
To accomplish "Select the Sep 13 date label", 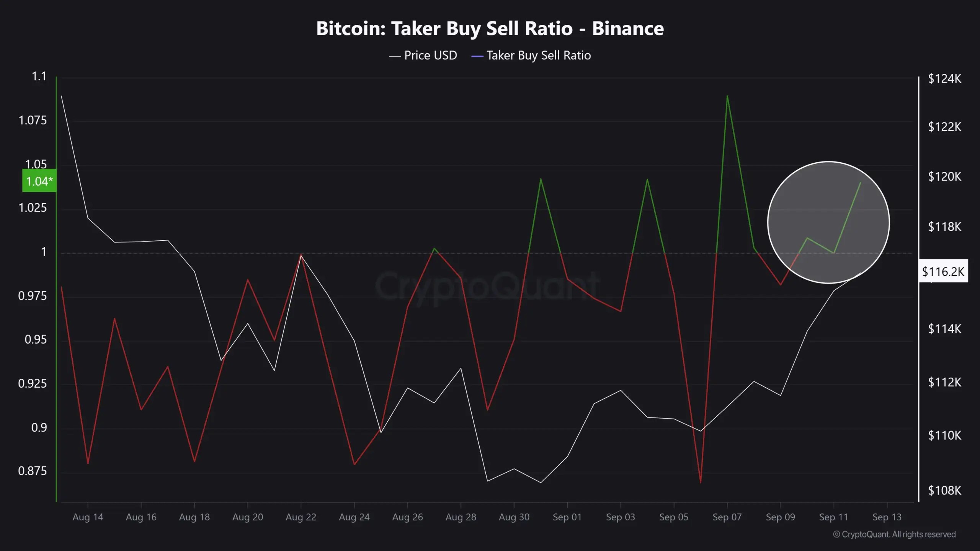I will 887,517.
